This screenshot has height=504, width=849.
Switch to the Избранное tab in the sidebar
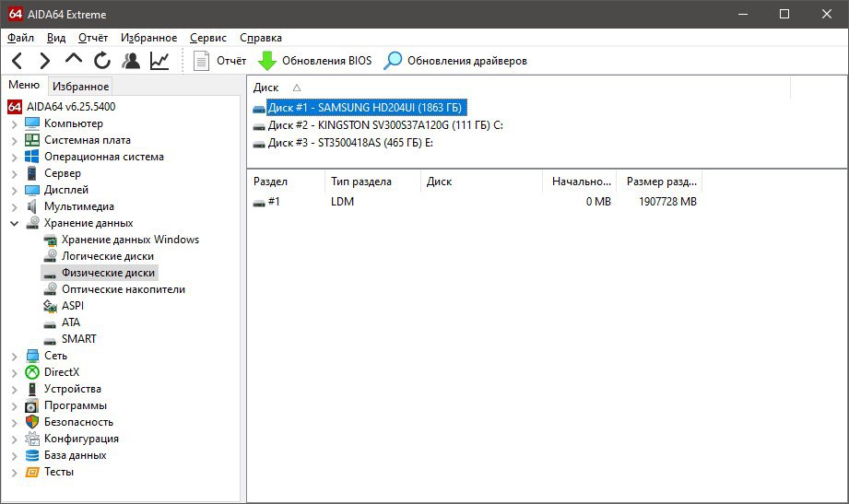[80, 86]
